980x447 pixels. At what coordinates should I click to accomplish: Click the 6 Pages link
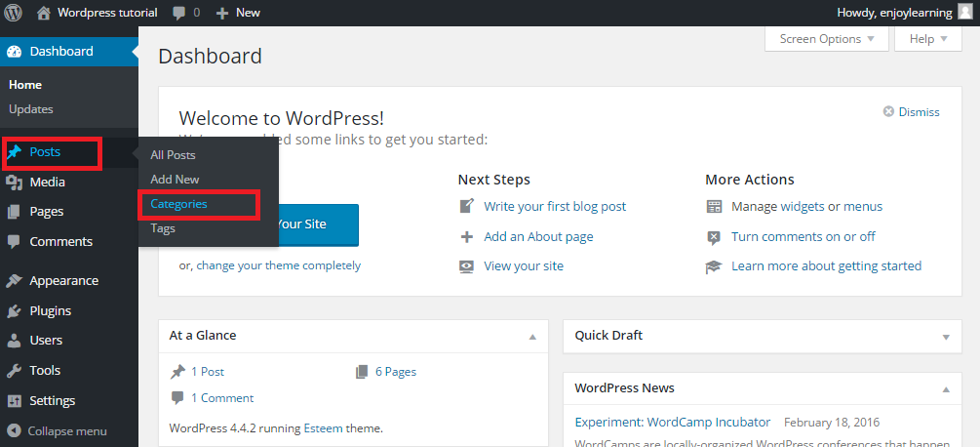tap(396, 372)
